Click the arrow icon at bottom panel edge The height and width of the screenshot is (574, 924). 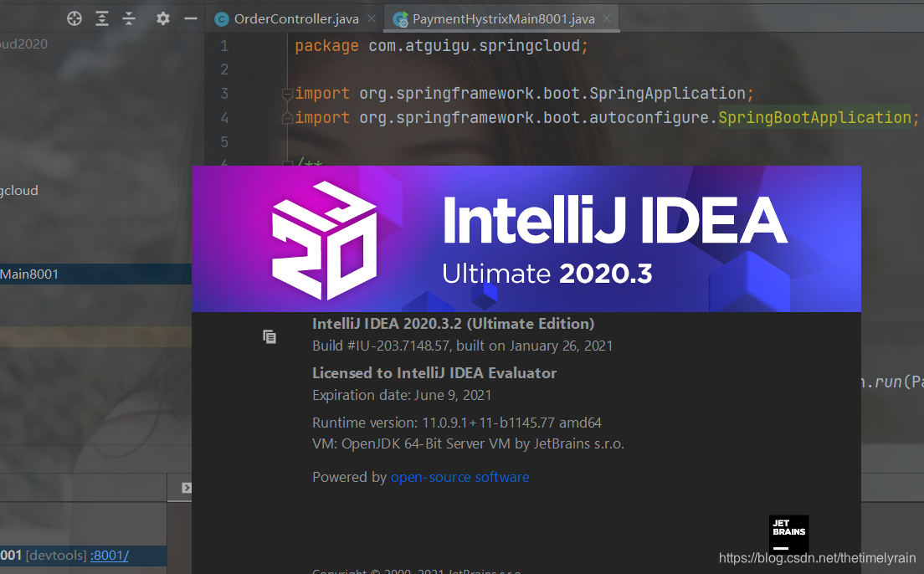click(x=186, y=488)
